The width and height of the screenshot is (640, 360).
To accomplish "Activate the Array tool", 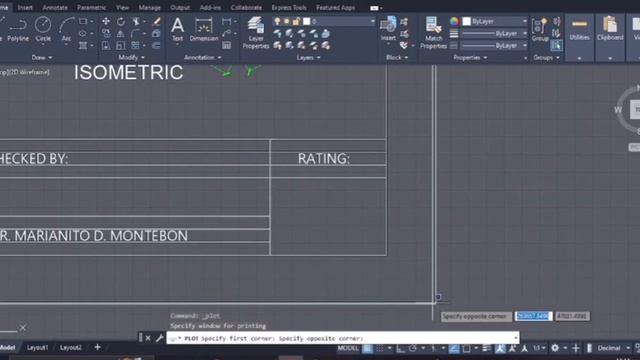I will 136,45.
